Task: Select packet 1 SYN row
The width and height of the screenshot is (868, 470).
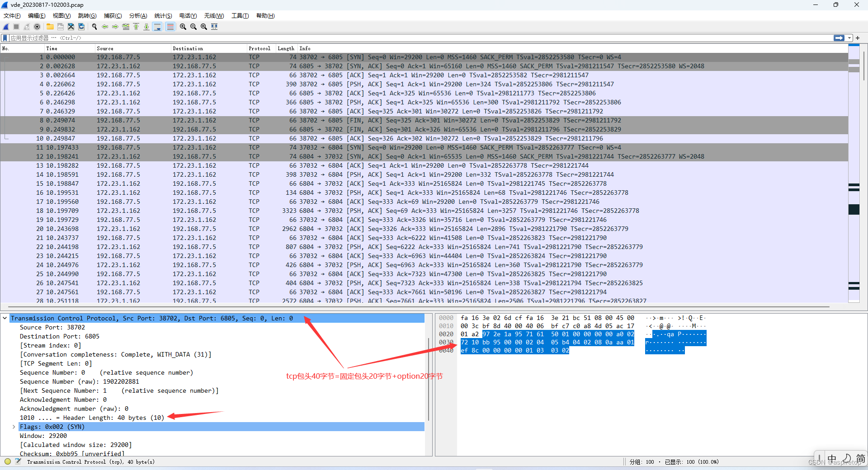Action: click(x=424, y=57)
